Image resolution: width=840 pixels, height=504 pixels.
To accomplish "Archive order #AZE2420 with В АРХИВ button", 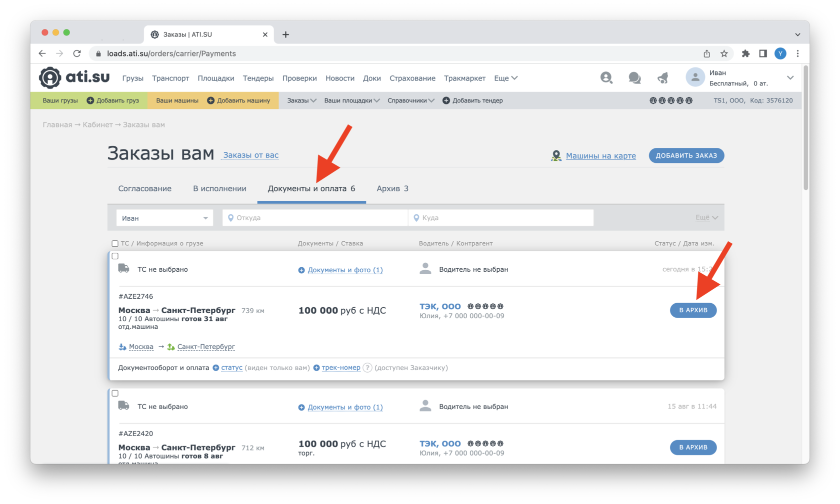I will coord(693,447).
